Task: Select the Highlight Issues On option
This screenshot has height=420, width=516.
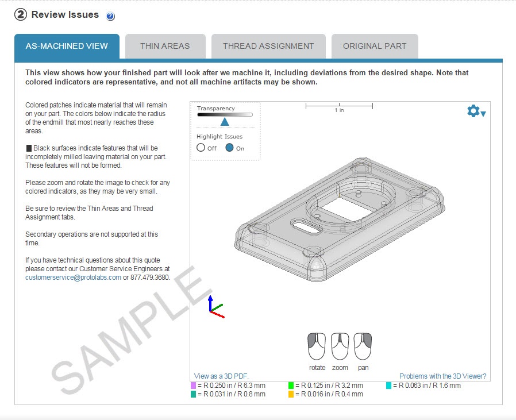Action: click(x=229, y=148)
